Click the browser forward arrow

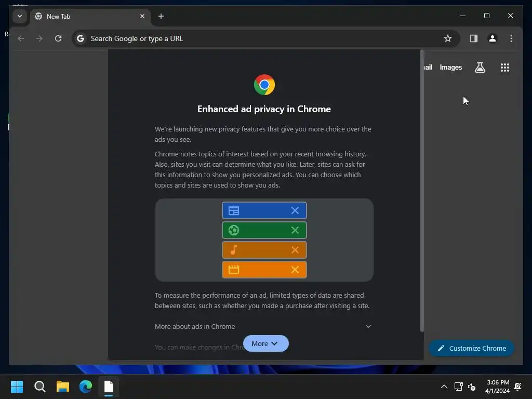tap(39, 38)
